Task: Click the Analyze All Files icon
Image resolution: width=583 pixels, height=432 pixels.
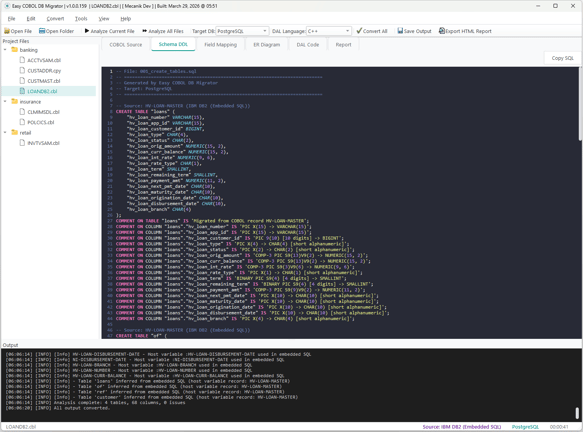Action: click(x=145, y=31)
